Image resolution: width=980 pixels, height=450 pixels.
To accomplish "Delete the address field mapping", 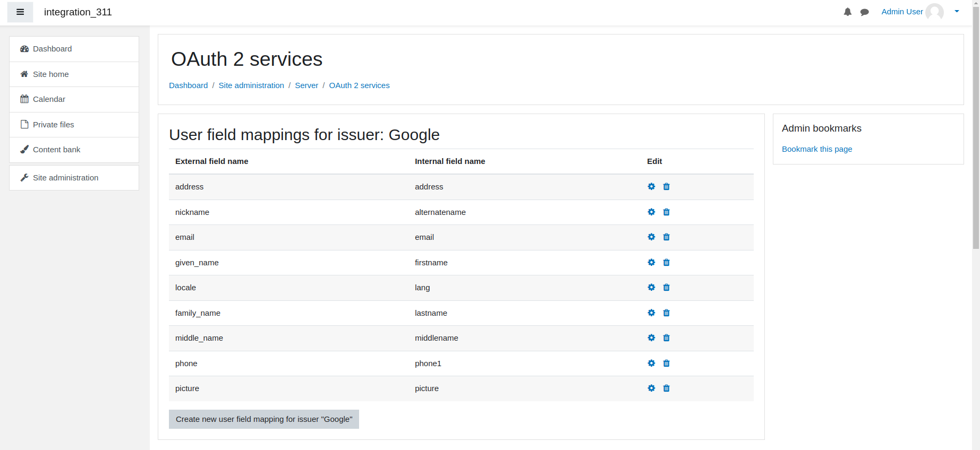I will coord(667,187).
